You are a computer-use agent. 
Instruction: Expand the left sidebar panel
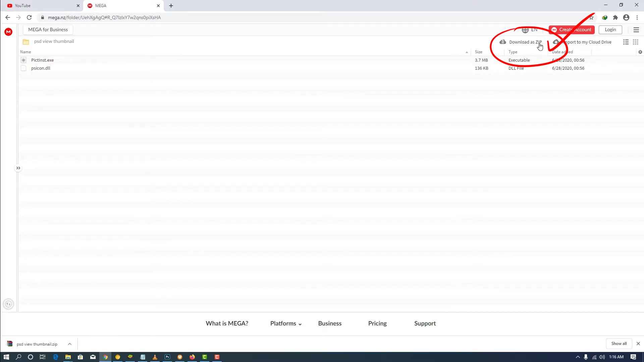[x=18, y=168]
